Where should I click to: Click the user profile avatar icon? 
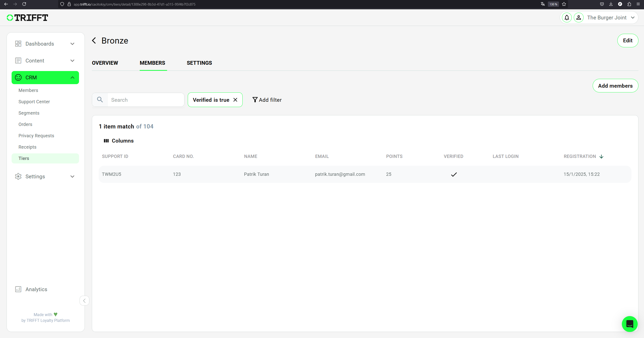click(x=578, y=18)
